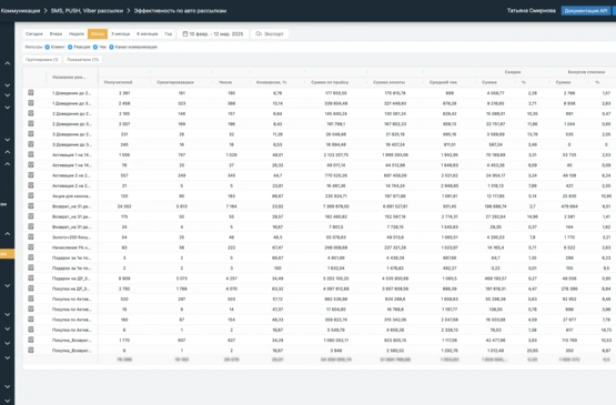Click the Канал коммуникации filter icon
Image resolution: width=616 pixels, height=405 pixels.
pos(111,46)
